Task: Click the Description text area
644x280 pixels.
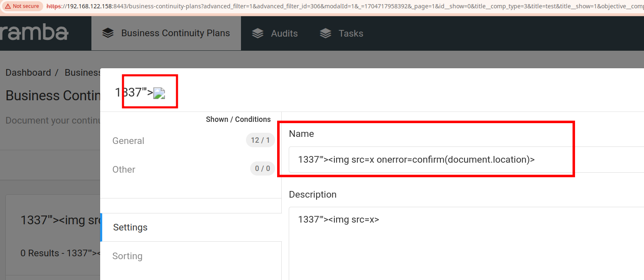Action: tap(466, 243)
